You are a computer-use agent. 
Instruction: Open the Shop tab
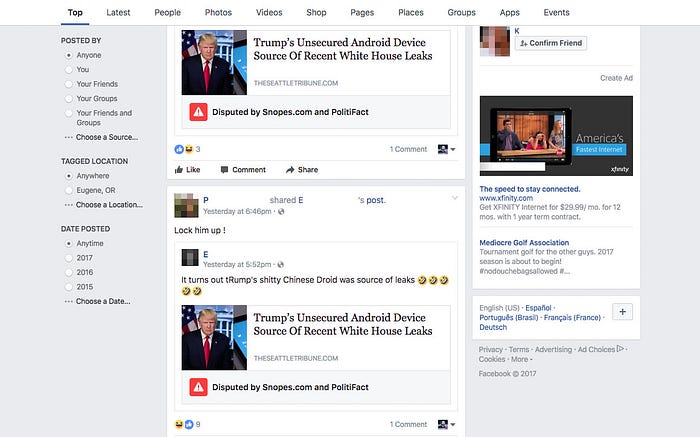(316, 12)
